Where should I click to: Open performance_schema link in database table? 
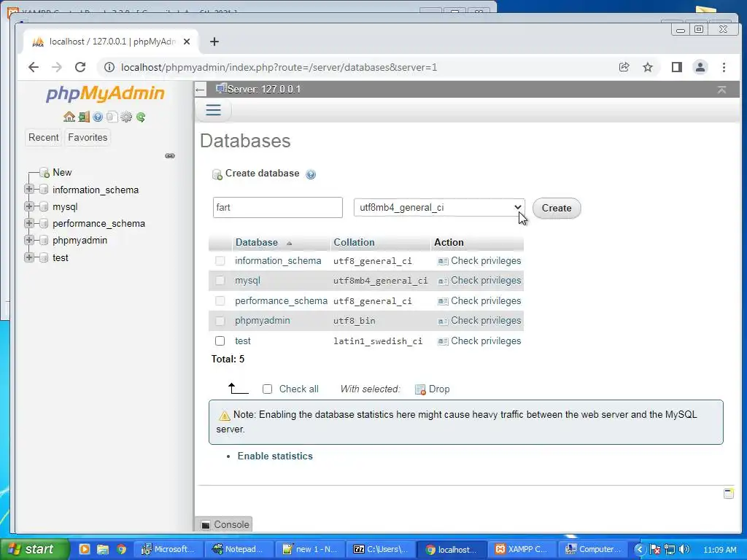coord(281,301)
